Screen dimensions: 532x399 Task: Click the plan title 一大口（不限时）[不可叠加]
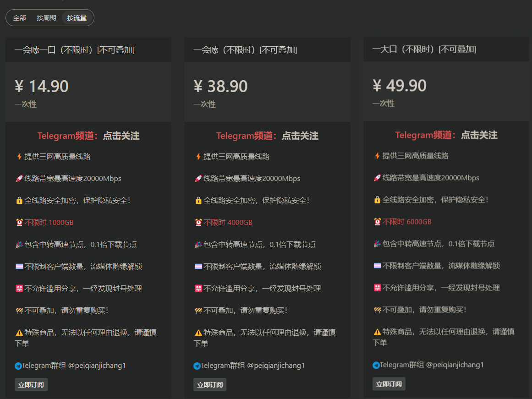[424, 49]
